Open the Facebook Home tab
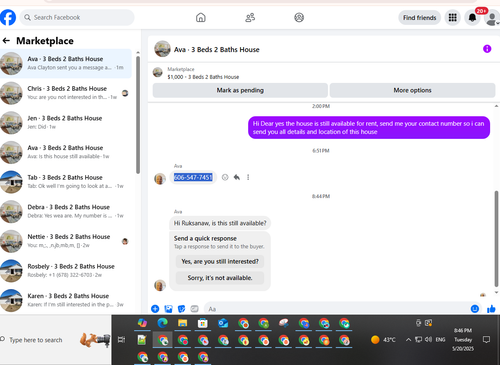Image resolution: width=500 pixels, height=365 pixels. click(201, 17)
